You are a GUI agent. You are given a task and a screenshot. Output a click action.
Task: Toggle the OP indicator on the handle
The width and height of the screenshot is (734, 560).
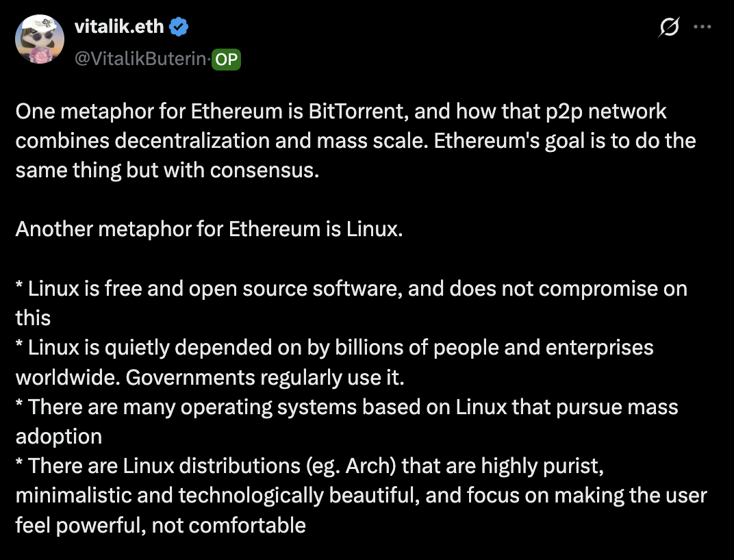click(227, 60)
